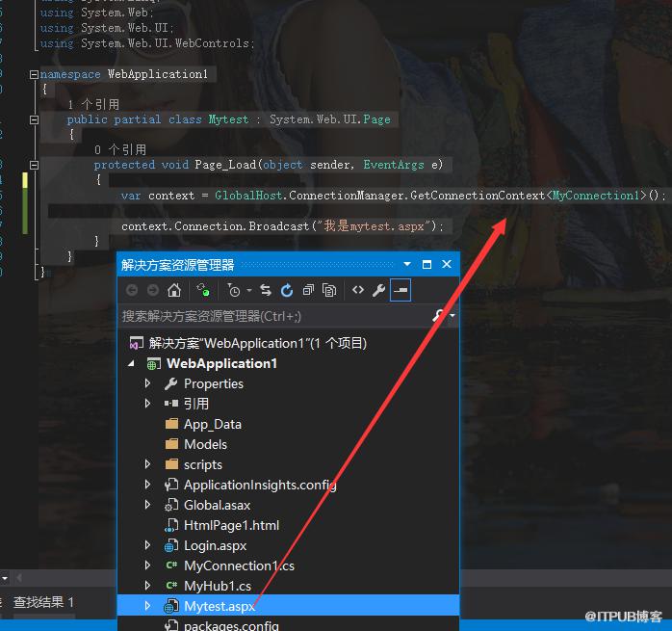Click Sync with Active Document arrows icon
The image size is (672, 631).
[x=266, y=290]
